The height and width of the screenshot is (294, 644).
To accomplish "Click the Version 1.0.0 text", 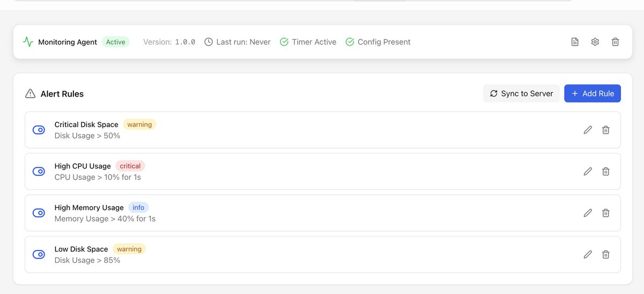I will [x=169, y=42].
